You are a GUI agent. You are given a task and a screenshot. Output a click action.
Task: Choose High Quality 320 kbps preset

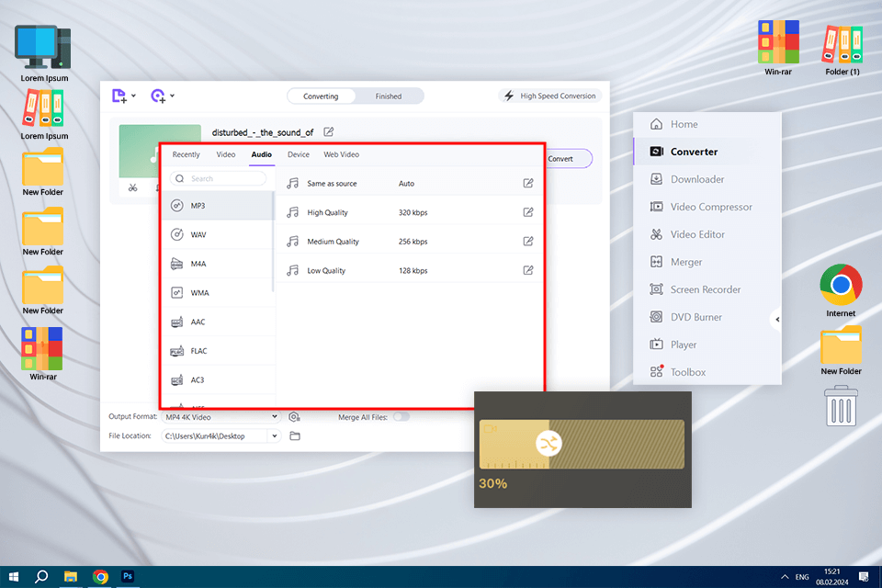pos(410,213)
